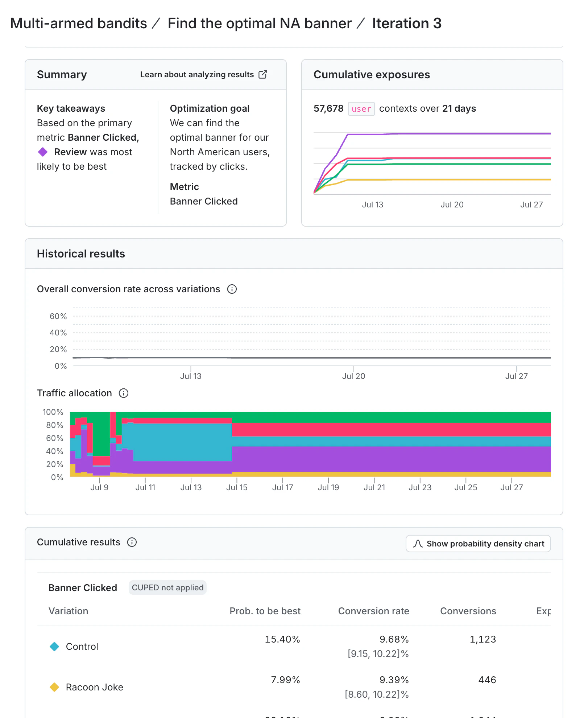Image resolution: width=588 pixels, height=718 pixels.
Task: Click the CUPED not applied badge
Action: 167,587
